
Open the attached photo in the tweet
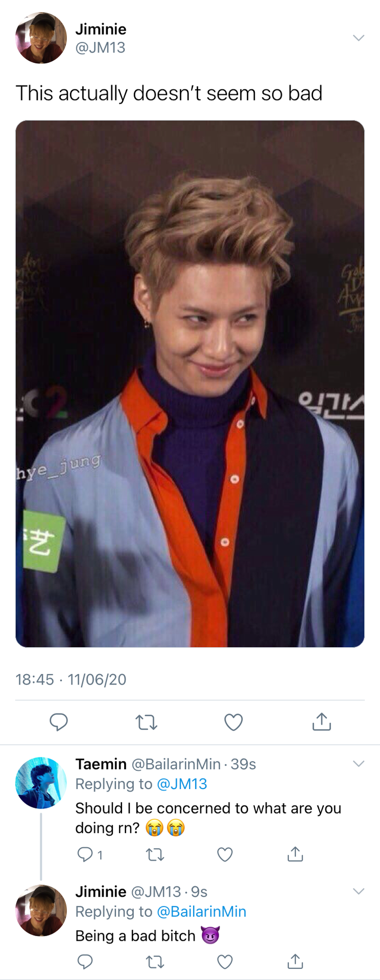pyautogui.click(x=190, y=384)
